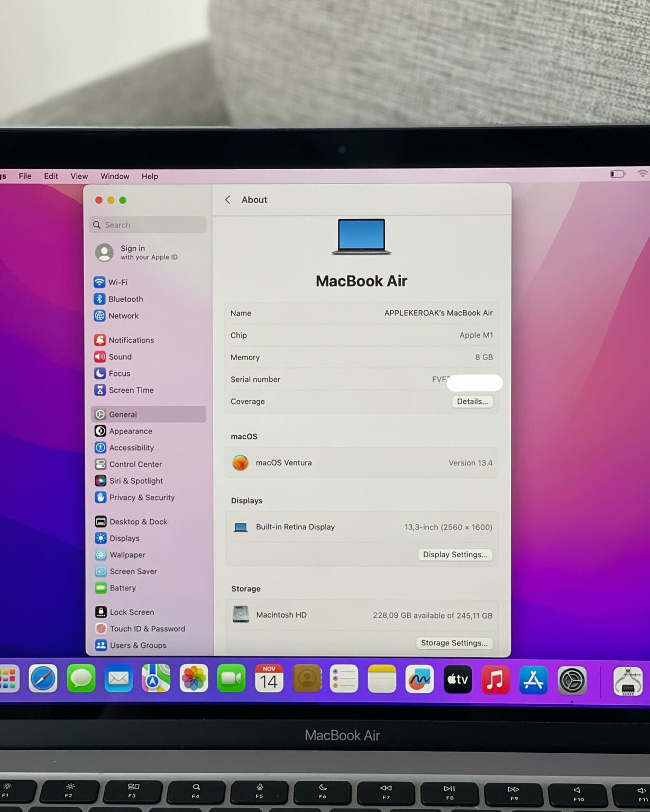650x812 pixels.
Task: Select Network in the sidebar
Action: pyautogui.click(x=123, y=316)
